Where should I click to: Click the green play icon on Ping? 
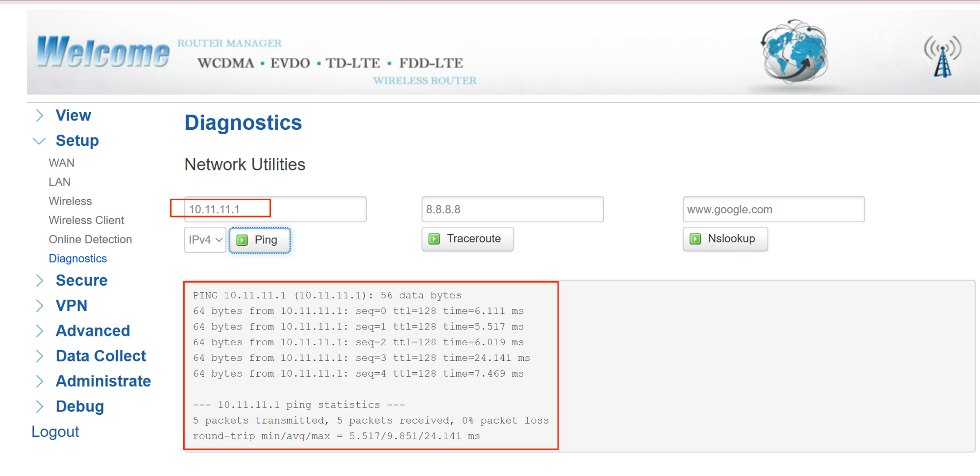click(x=242, y=240)
